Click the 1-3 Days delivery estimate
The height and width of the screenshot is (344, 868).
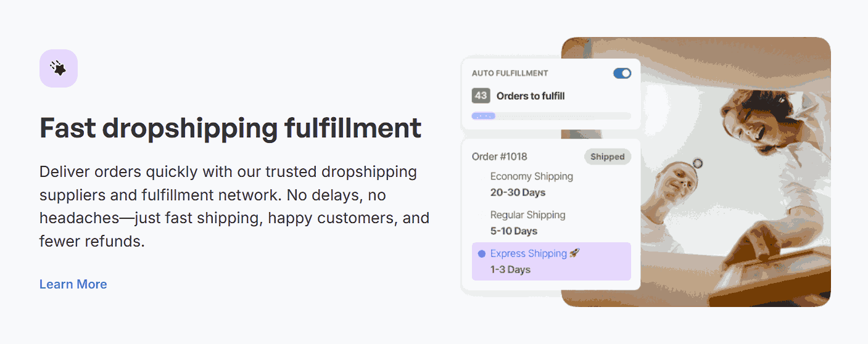[x=510, y=269]
